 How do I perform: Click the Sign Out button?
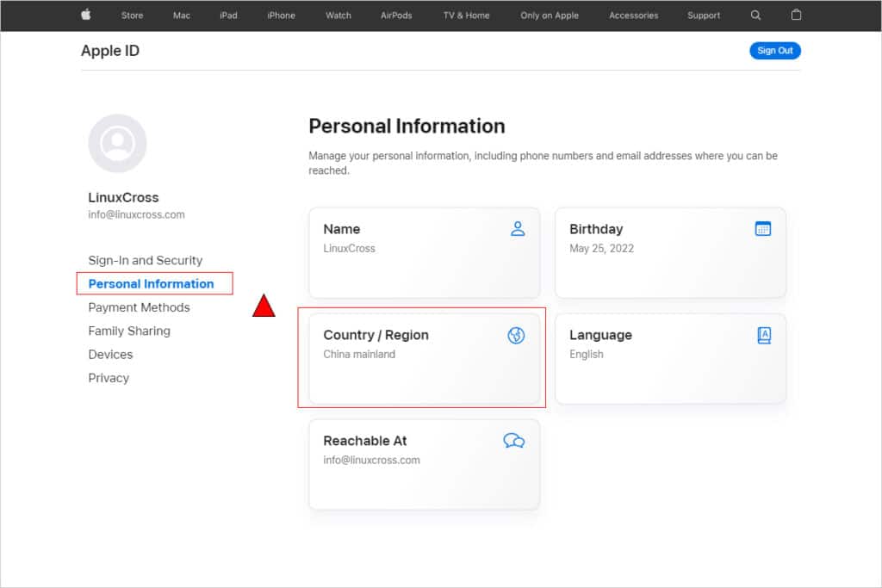click(x=774, y=51)
